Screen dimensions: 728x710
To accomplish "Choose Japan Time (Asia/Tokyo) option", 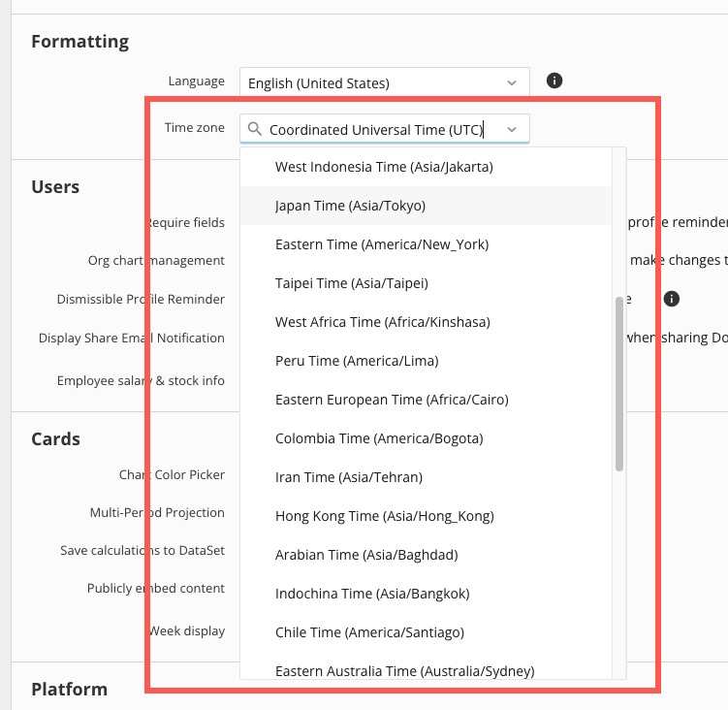I will coord(350,206).
